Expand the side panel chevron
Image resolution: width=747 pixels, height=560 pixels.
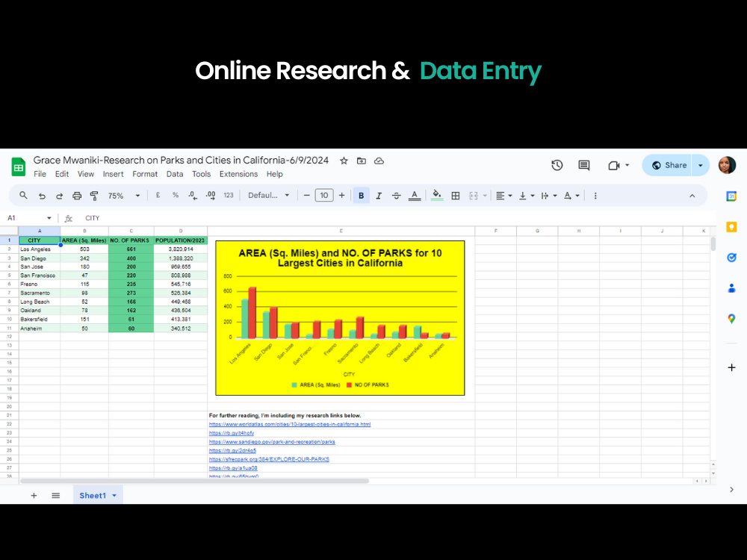click(x=732, y=490)
